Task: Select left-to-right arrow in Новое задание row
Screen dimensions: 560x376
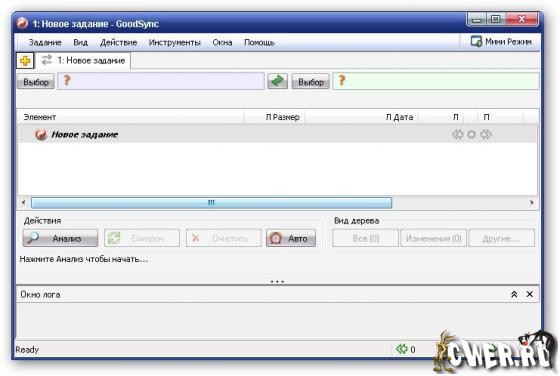Action: pos(486,135)
